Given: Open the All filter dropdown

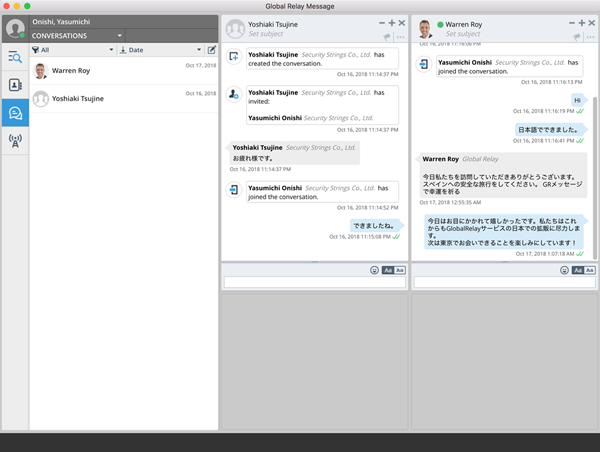Looking at the screenshot, I should (72, 50).
